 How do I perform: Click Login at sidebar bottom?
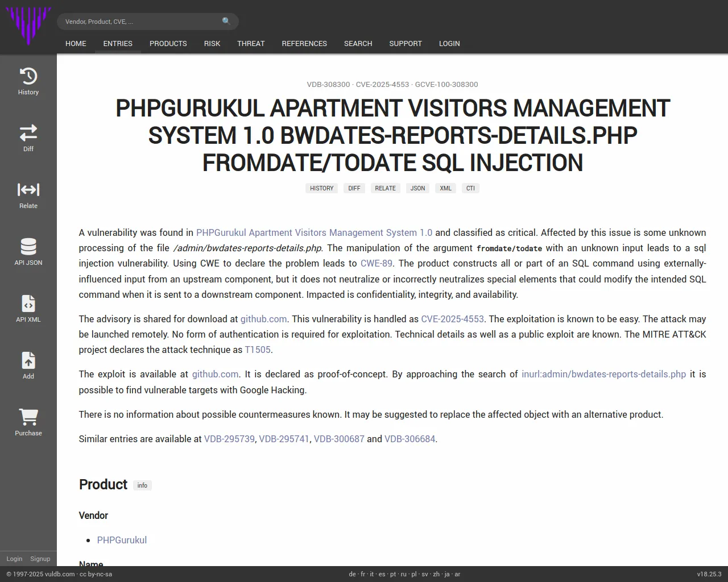[14, 559]
